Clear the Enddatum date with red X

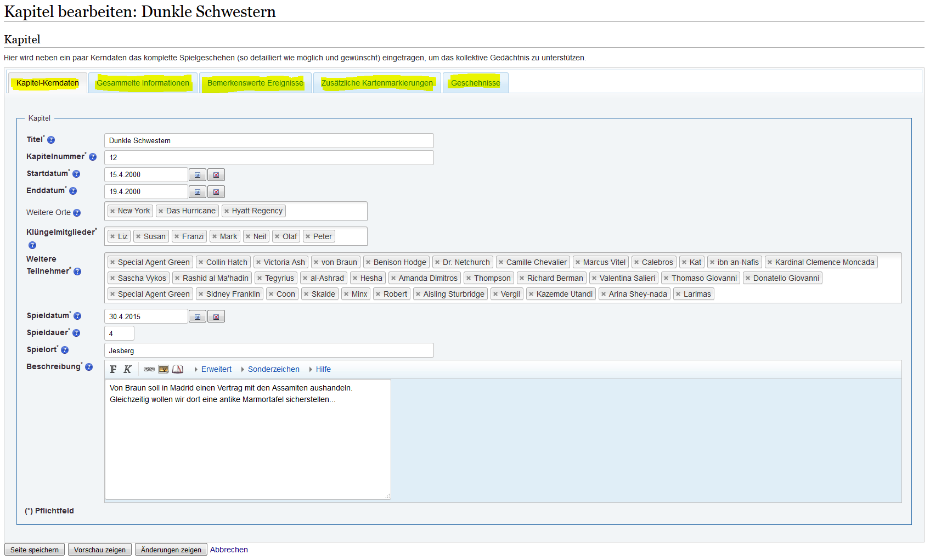[x=216, y=192]
